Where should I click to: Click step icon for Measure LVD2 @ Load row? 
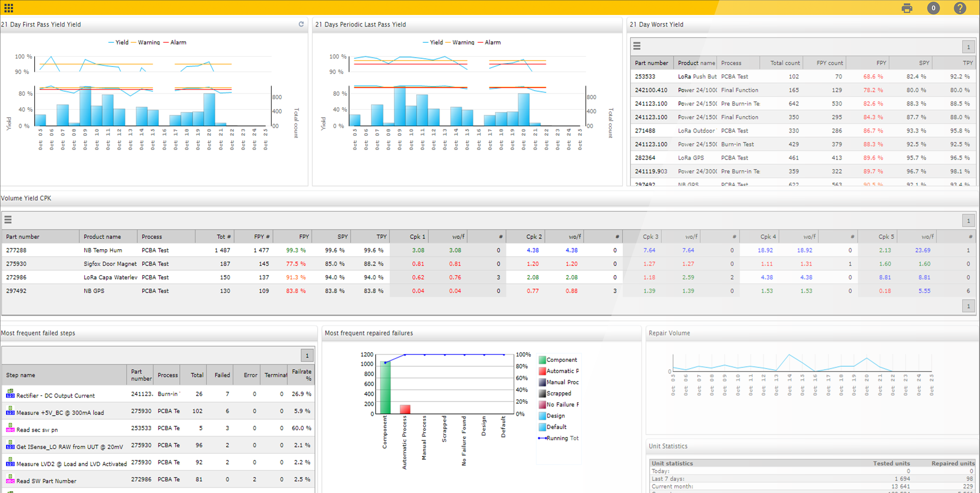click(x=10, y=462)
